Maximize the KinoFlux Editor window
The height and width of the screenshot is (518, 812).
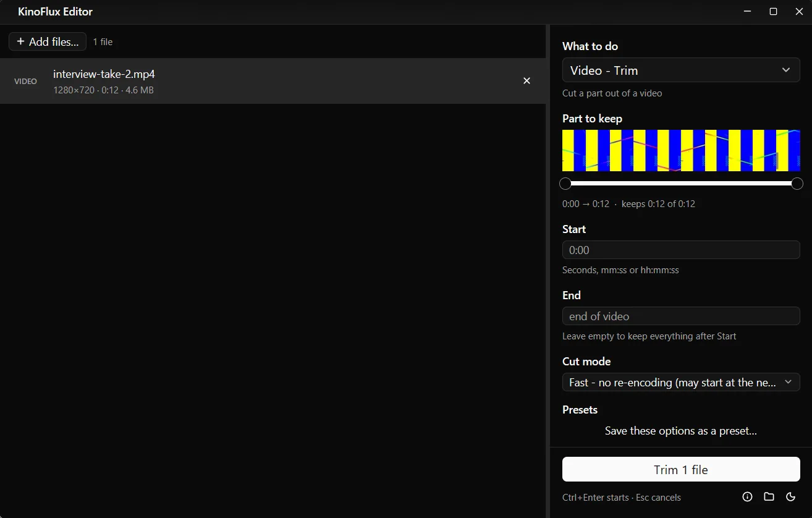(773, 12)
